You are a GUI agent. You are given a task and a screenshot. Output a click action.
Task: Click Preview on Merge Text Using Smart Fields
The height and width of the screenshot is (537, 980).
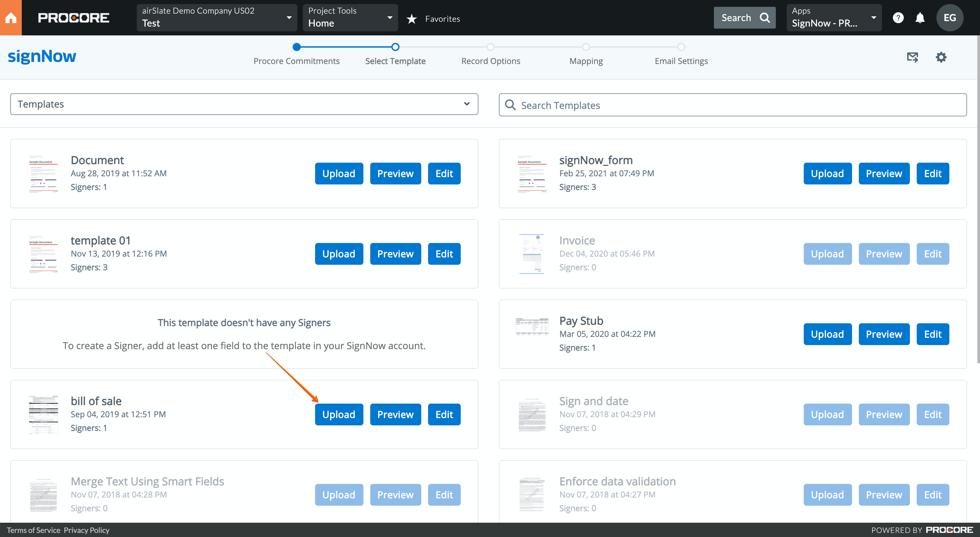tap(395, 495)
